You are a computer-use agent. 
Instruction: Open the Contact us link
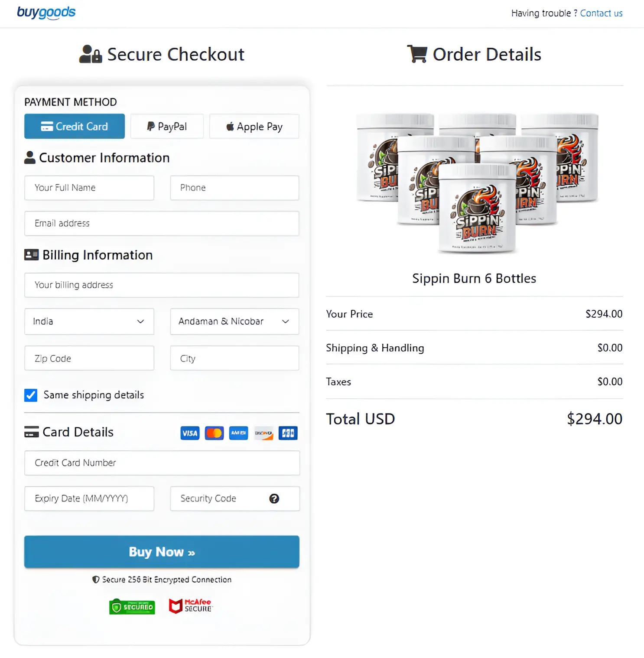point(601,13)
